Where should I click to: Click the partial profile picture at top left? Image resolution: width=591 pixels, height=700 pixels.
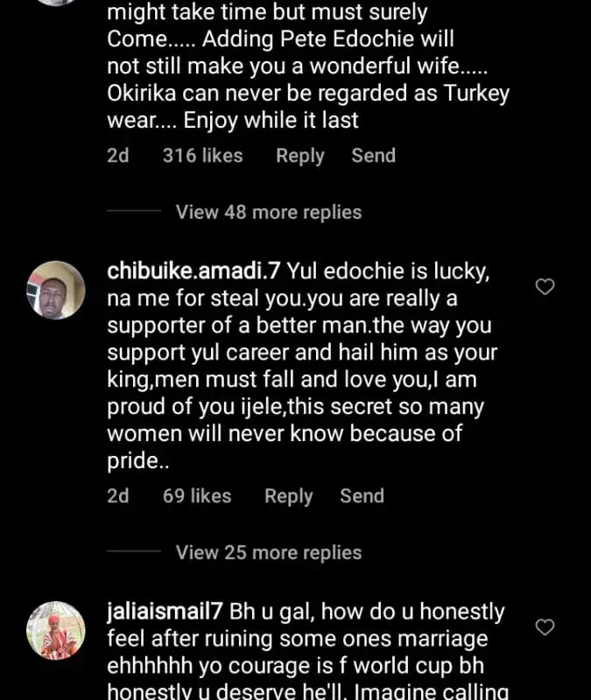coord(56,3)
